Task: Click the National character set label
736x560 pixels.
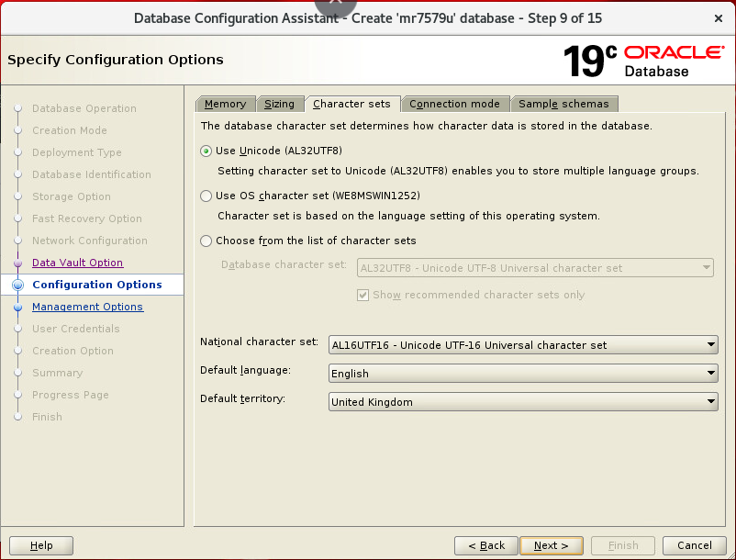Action: tap(259, 342)
